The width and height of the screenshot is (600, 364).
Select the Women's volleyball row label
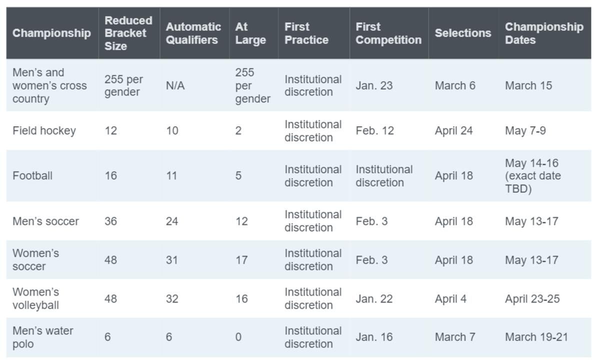point(35,299)
